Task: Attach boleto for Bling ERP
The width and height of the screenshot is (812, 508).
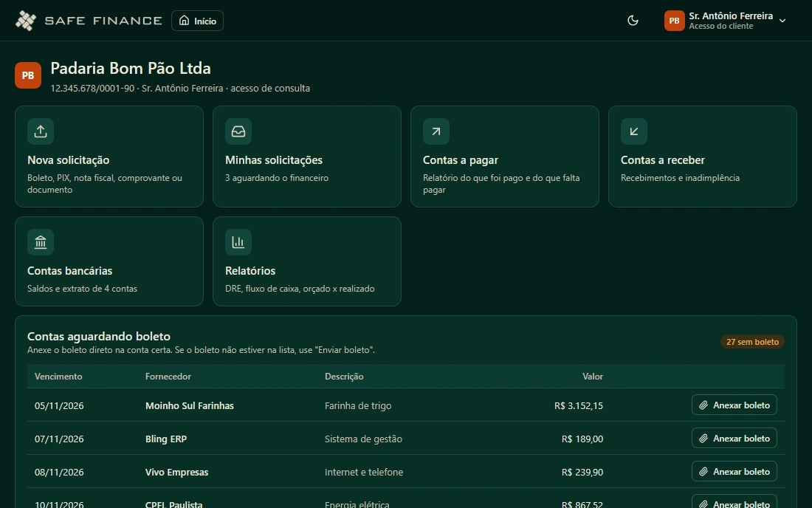Action: point(734,438)
